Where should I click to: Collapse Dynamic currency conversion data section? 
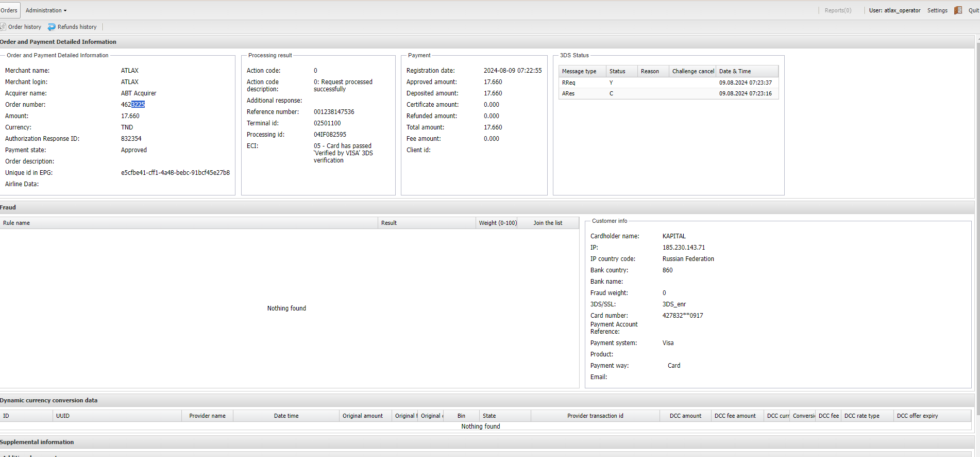pos(48,400)
